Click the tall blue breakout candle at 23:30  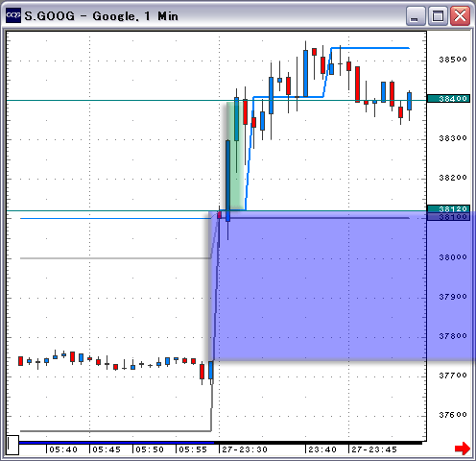[x=227, y=181]
